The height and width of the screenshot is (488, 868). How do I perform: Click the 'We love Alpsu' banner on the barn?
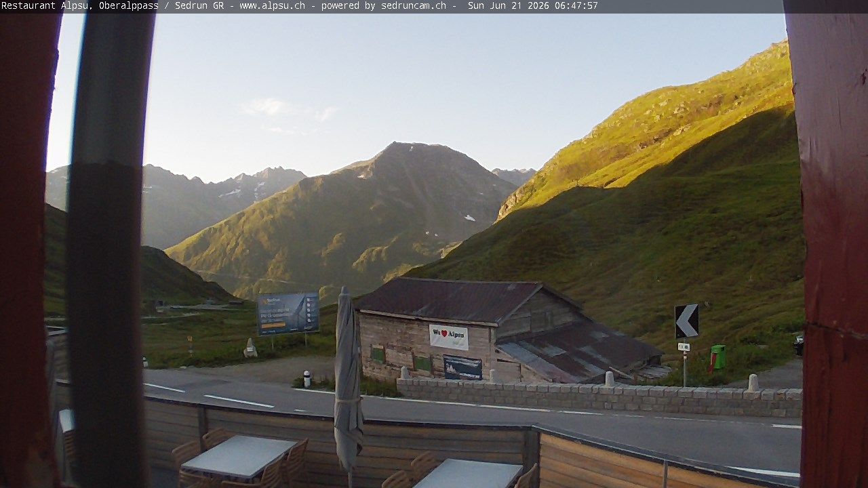pos(448,337)
